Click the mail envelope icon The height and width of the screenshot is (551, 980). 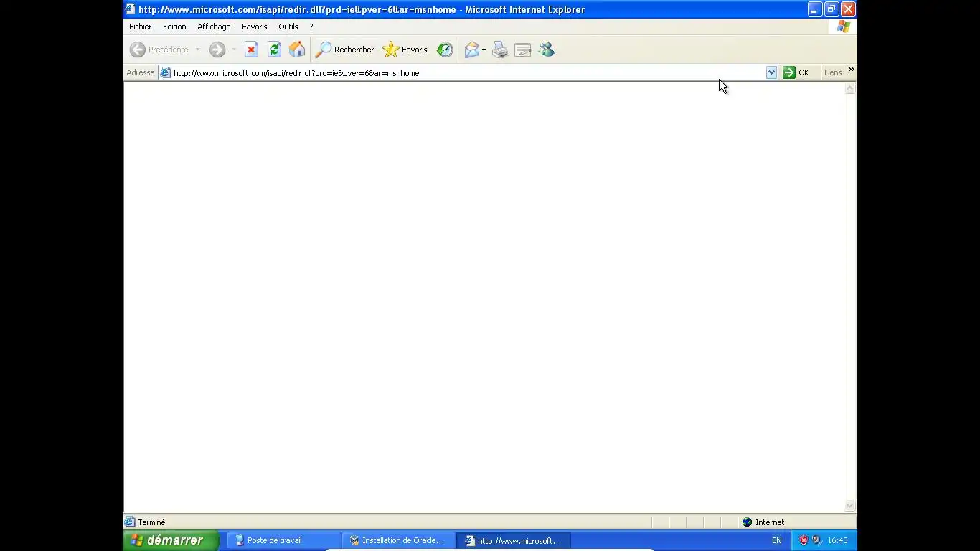(x=471, y=50)
